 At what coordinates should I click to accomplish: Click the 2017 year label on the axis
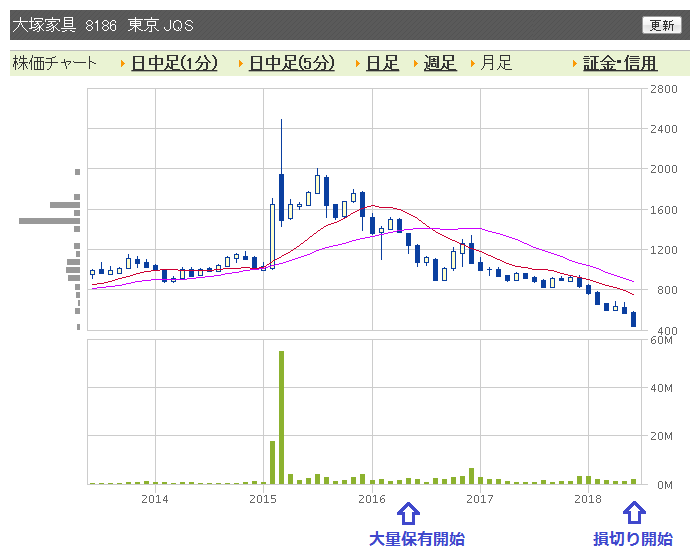(480, 499)
